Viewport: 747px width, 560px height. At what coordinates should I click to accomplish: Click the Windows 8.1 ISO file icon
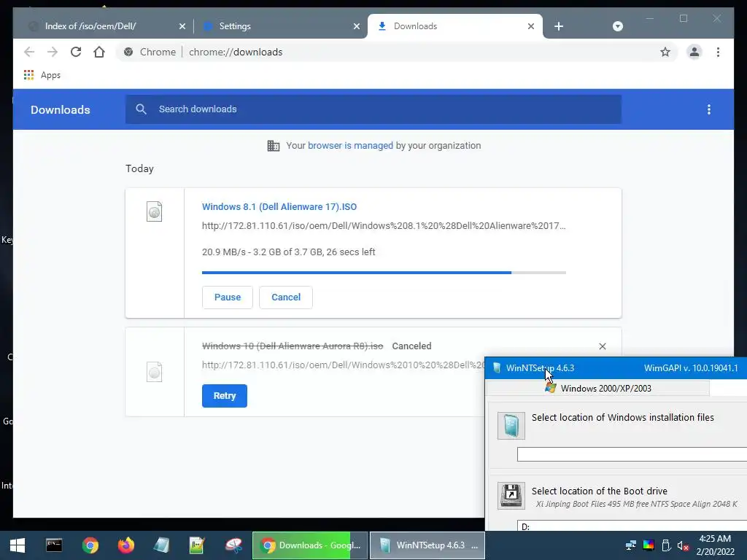click(x=154, y=211)
